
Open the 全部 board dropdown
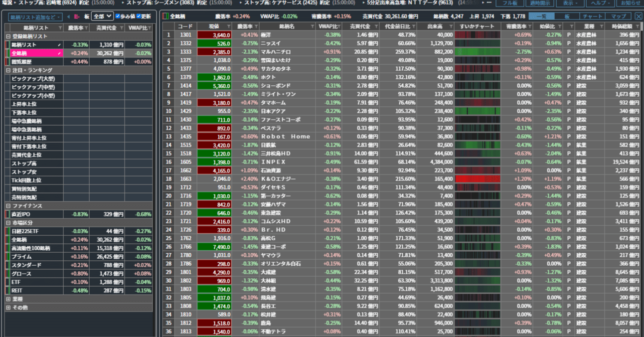click(x=102, y=16)
